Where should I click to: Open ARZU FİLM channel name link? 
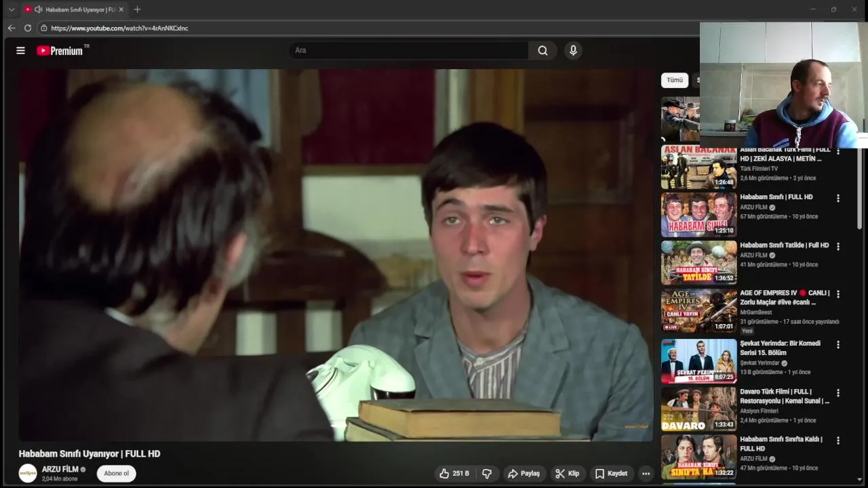tap(60, 469)
